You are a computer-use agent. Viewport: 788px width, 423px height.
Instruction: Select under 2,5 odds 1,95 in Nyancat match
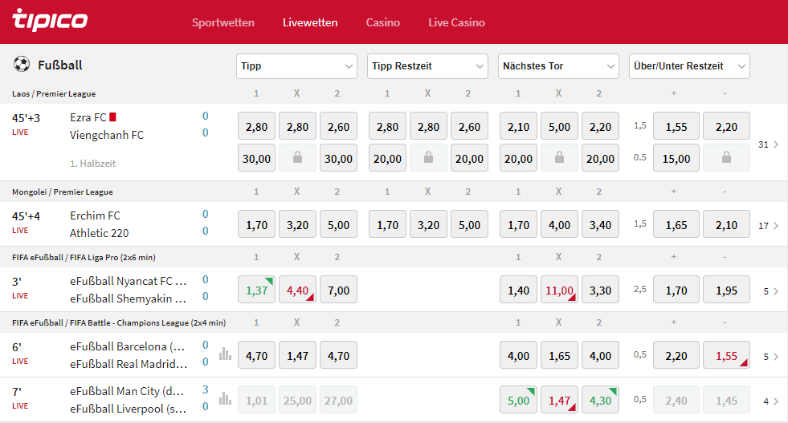pyautogui.click(x=726, y=290)
